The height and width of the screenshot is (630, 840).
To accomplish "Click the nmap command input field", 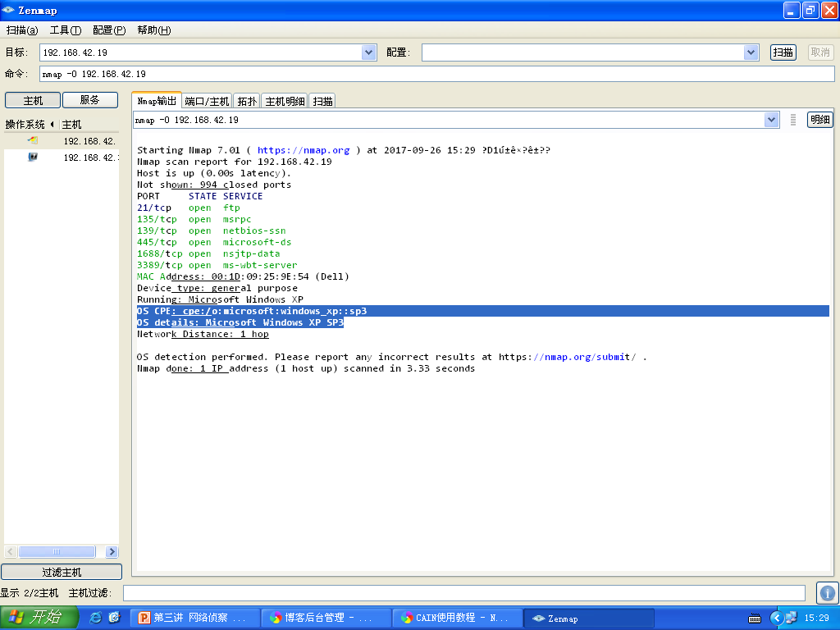I will (x=437, y=74).
